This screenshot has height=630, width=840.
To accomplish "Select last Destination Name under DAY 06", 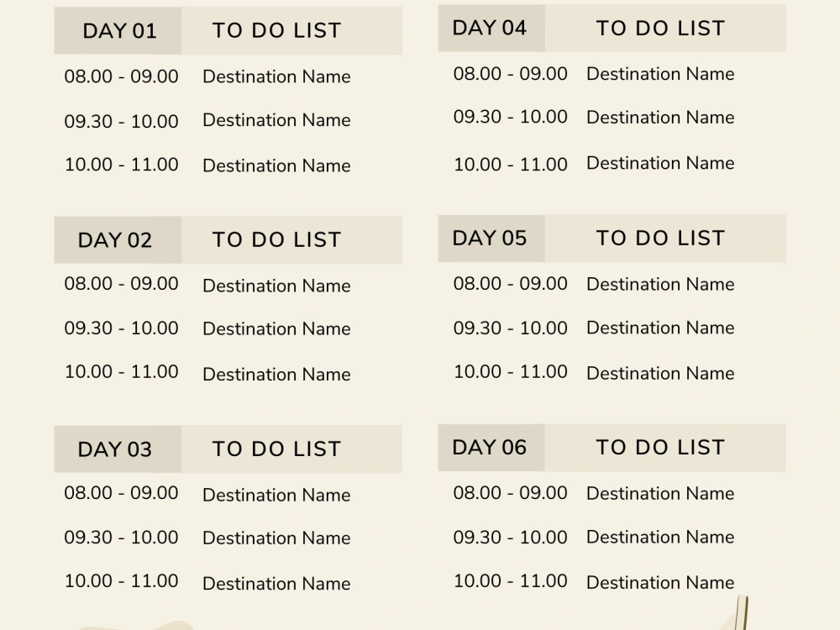I will coord(660,582).
